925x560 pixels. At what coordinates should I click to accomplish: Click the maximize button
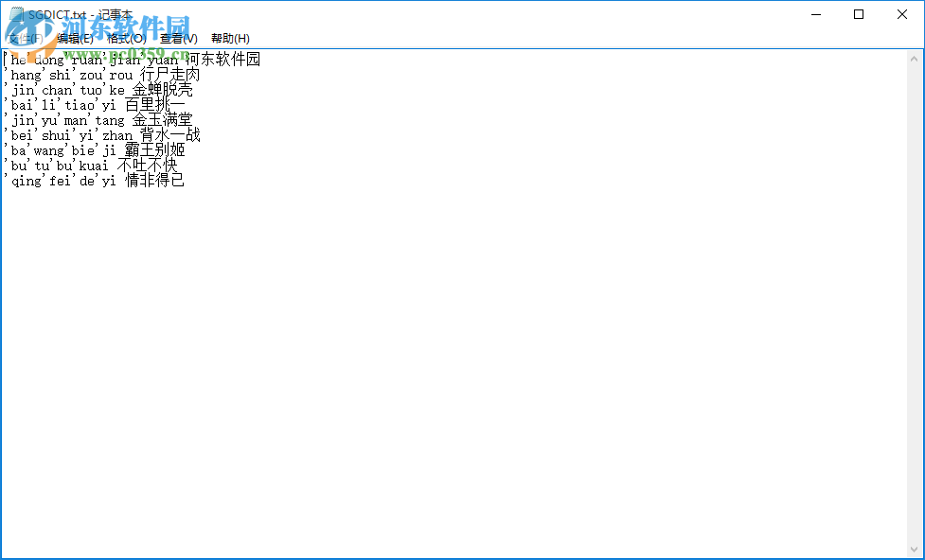858,14
